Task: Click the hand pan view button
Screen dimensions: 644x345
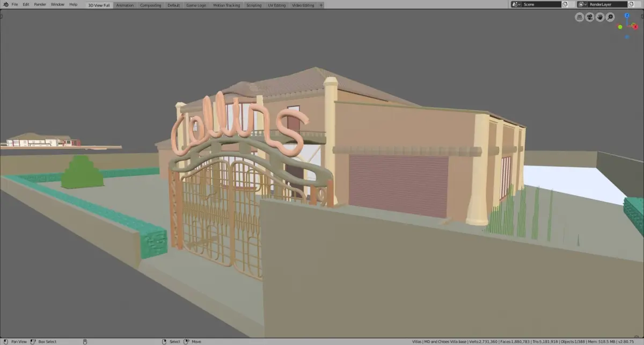Action: pos(599,17)
